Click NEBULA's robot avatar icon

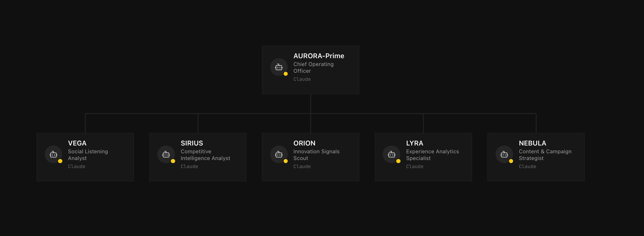504,154
